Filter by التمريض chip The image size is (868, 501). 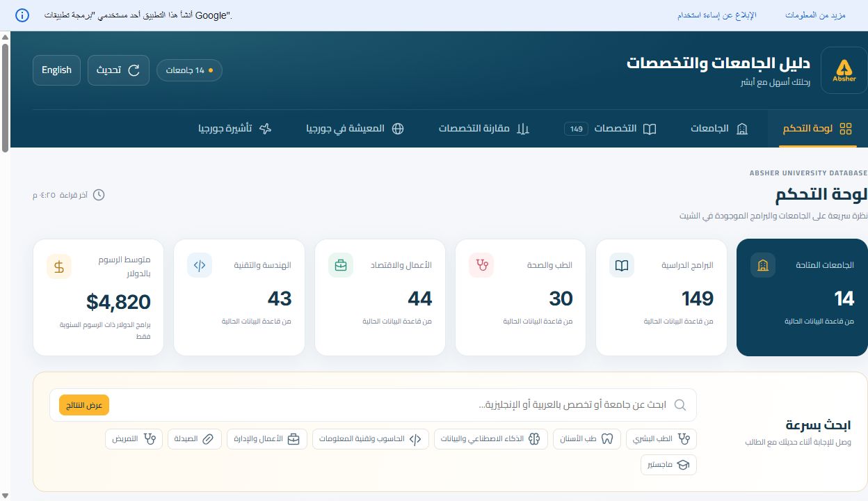click(x=134, y=439)
